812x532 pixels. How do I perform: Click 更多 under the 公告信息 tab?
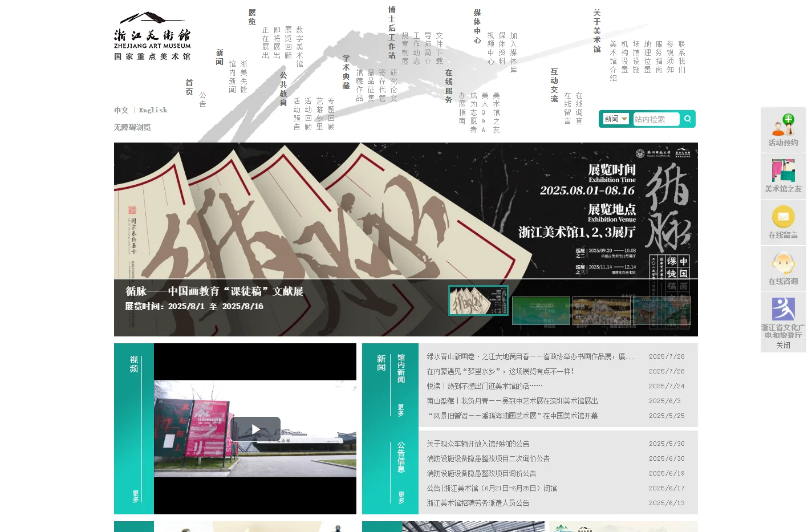coord(401,497)
